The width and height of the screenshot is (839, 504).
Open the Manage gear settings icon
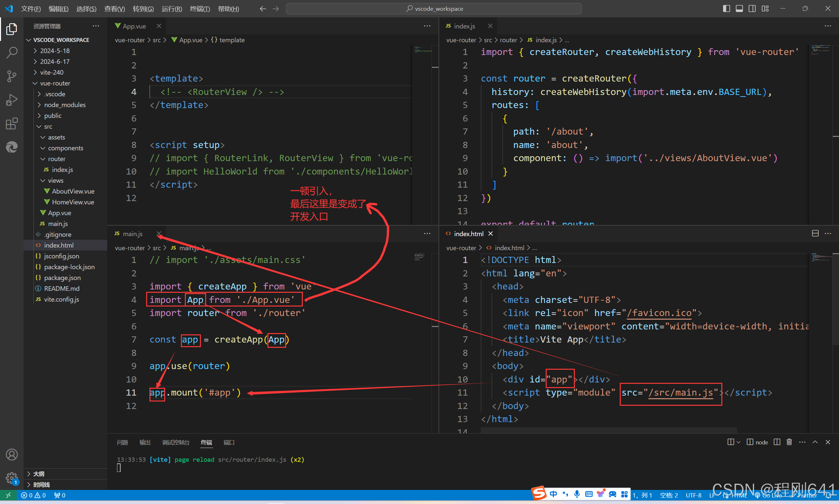click(12, 477)
